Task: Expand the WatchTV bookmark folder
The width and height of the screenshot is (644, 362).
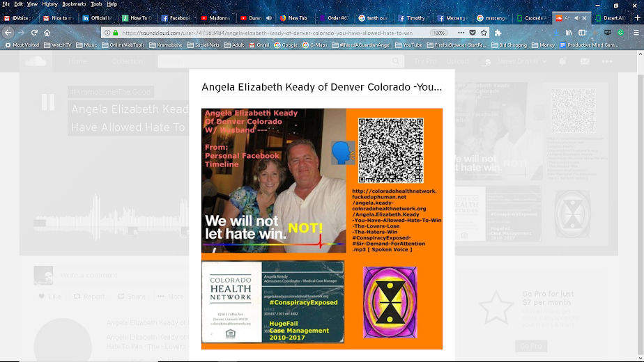Action: coord(57,45)
